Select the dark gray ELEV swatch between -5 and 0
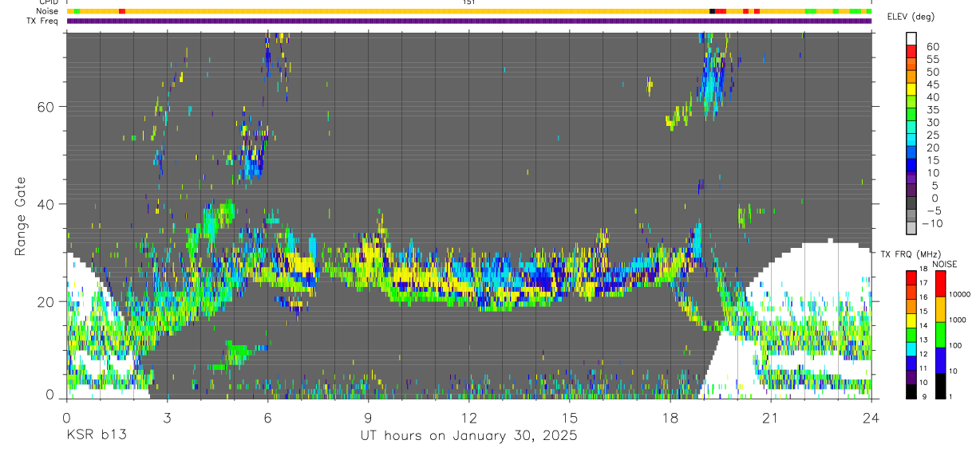The width and height of the screenshot is (980, 452). click(911, 204)
